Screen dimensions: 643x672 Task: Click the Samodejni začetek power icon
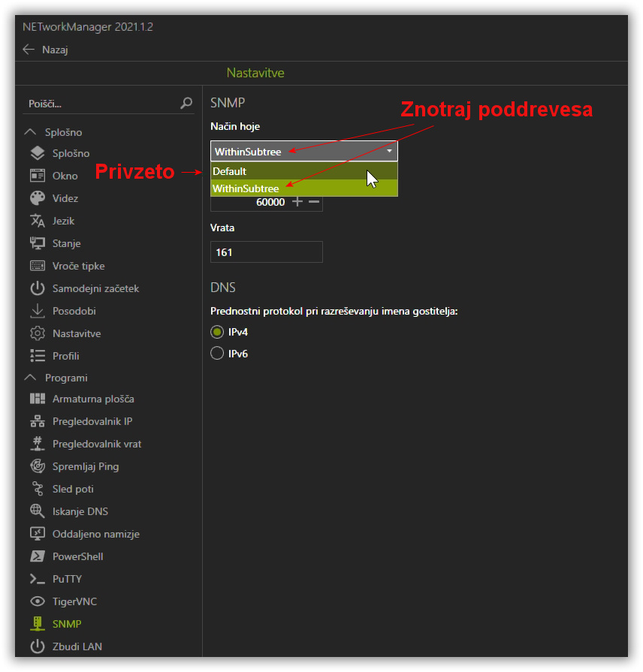tap(38, 288)
